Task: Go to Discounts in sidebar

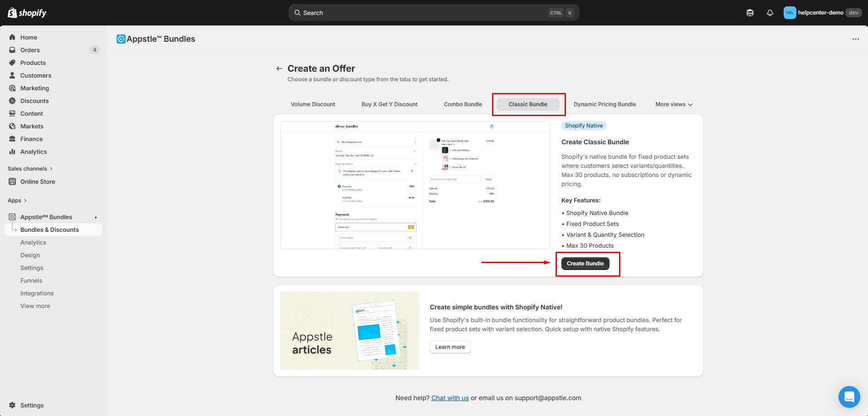Action: [34, 101]
